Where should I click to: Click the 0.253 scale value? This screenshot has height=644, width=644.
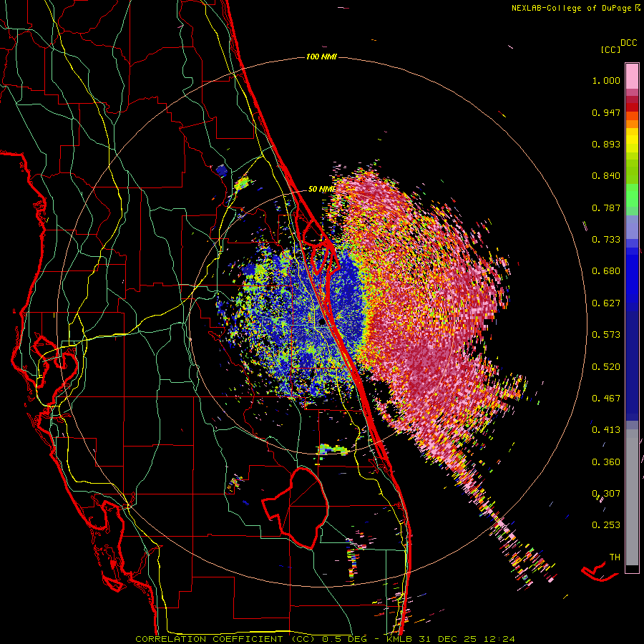pyautogui.click(x=606, y=525)
